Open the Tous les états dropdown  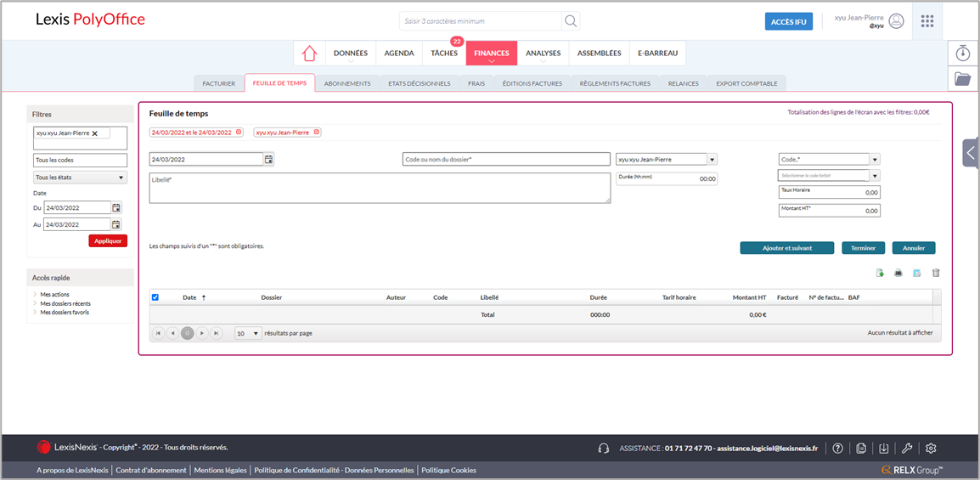80,178
